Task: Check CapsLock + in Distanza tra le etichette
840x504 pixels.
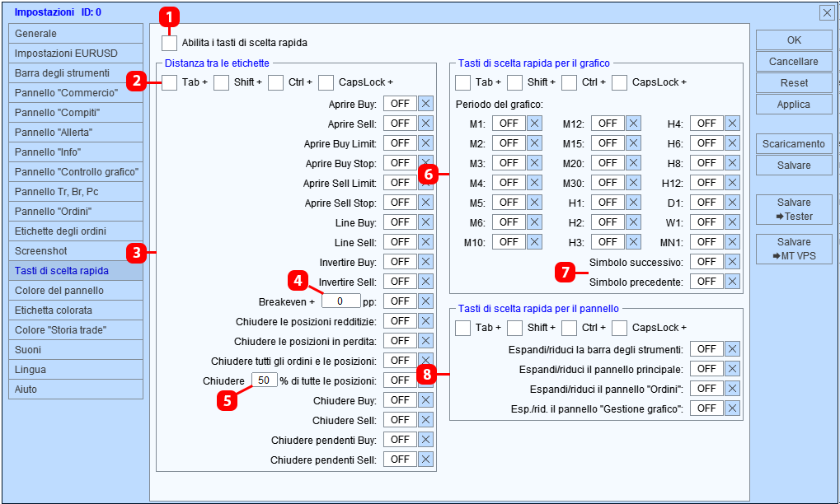Action: pos(326,82)
